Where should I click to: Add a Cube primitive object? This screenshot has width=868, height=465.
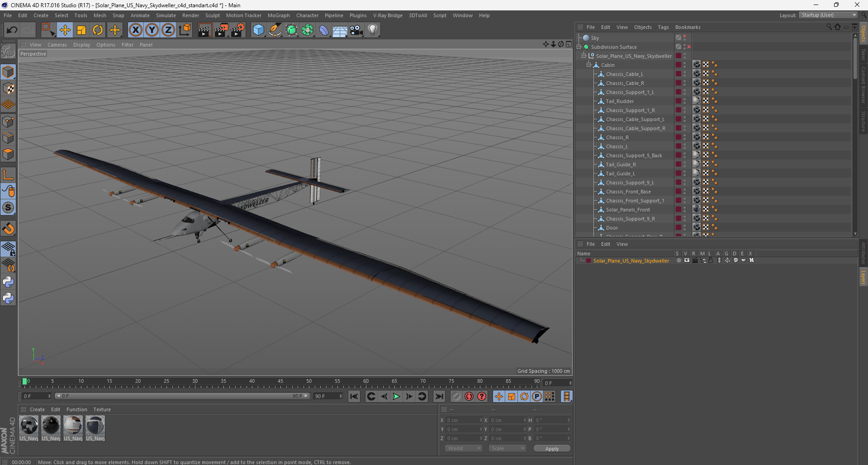point(258,30)
